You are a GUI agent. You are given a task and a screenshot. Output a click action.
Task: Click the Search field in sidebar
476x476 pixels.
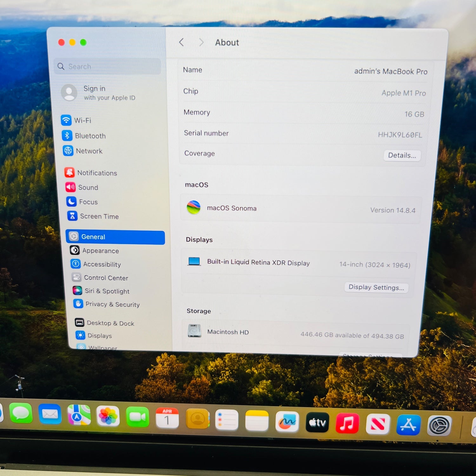tap(108, 66)
